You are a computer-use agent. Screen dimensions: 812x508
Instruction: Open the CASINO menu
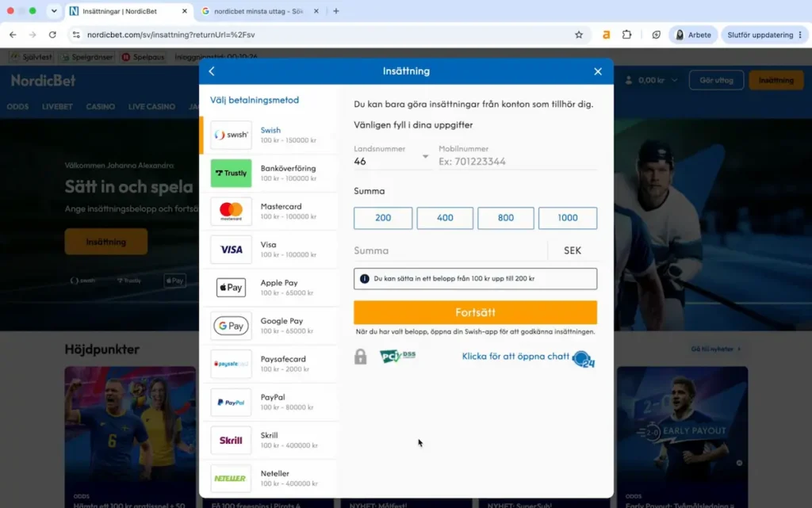(x=101, y=106)
